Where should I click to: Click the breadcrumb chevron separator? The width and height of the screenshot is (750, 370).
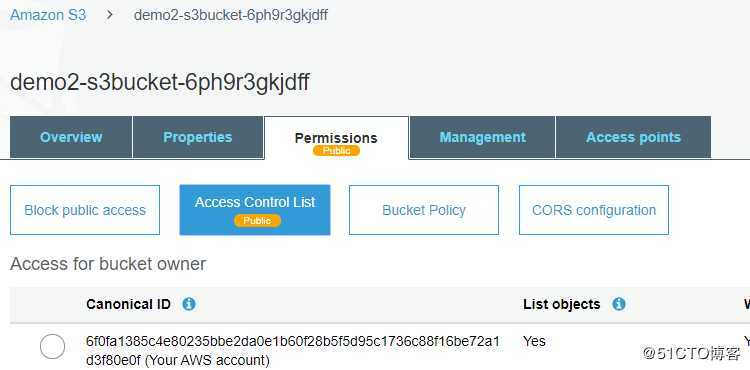coord(110,15)
